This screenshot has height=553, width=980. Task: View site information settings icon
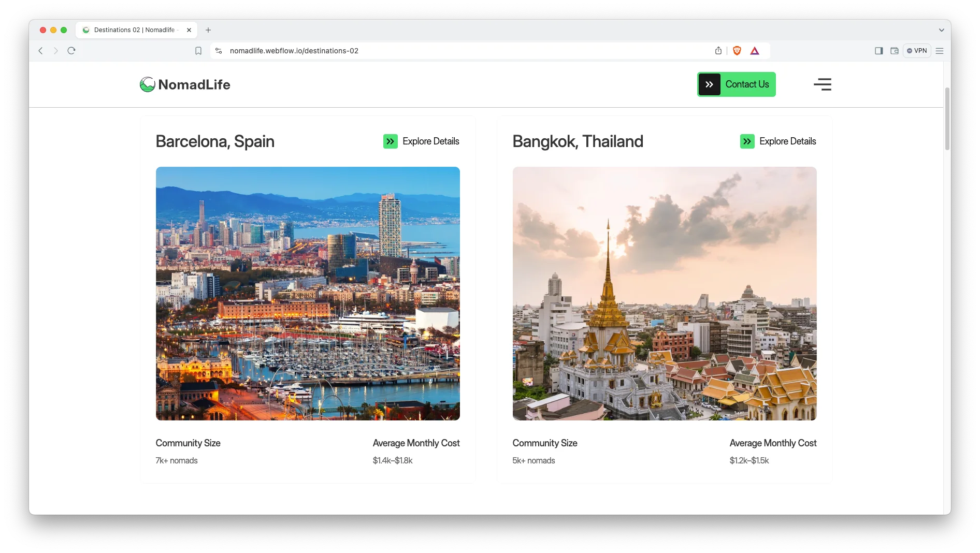point(219,51)
